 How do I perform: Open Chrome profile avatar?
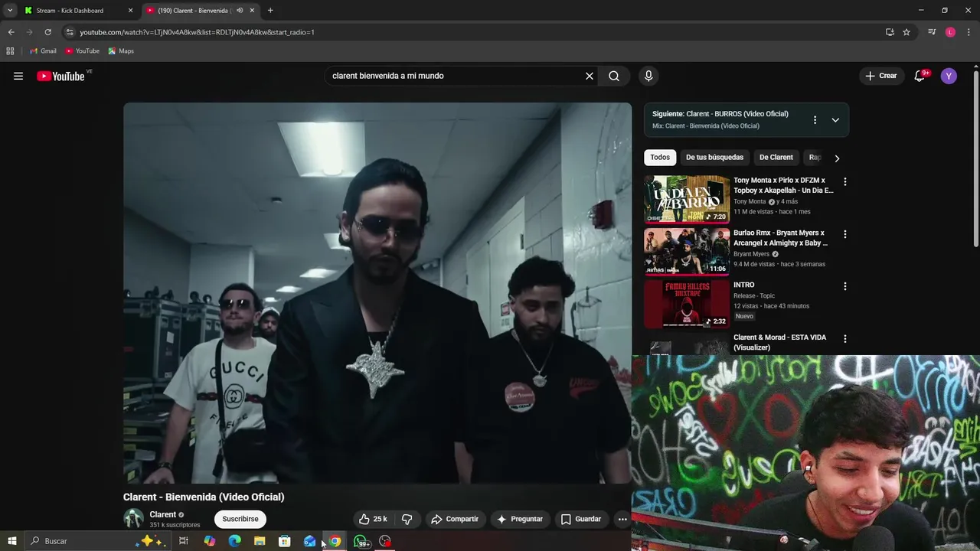[x=950, y=32]
